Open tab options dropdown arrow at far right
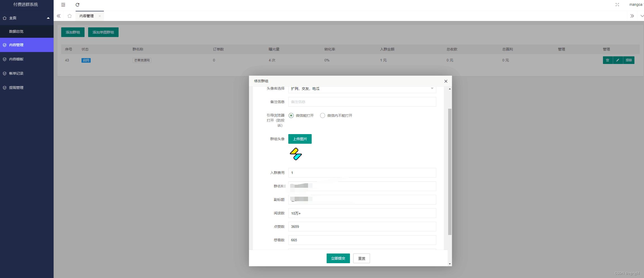This screenshot has height=278, width=644. (642, 16)
